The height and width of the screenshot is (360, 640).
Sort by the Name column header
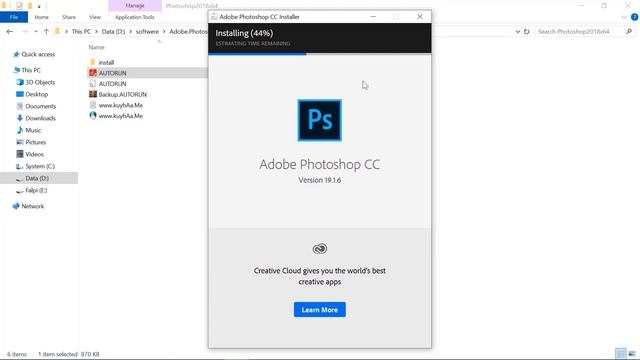[x=97, y=47]
